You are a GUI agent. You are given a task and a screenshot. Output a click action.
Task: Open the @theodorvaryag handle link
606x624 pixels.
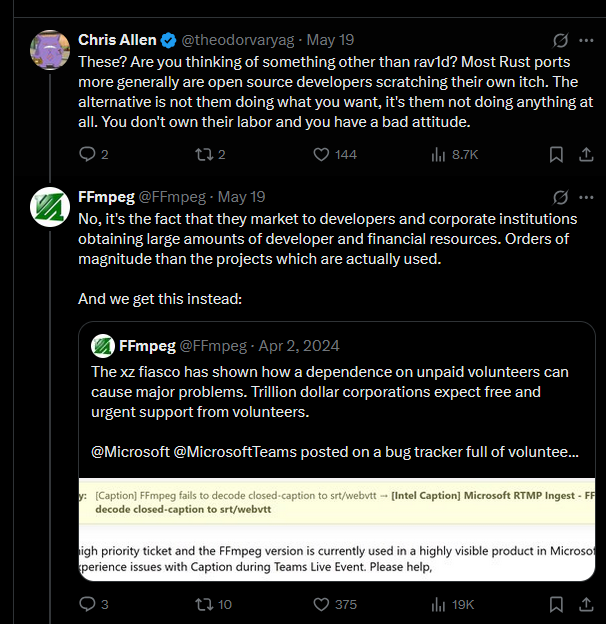(238, 40)
